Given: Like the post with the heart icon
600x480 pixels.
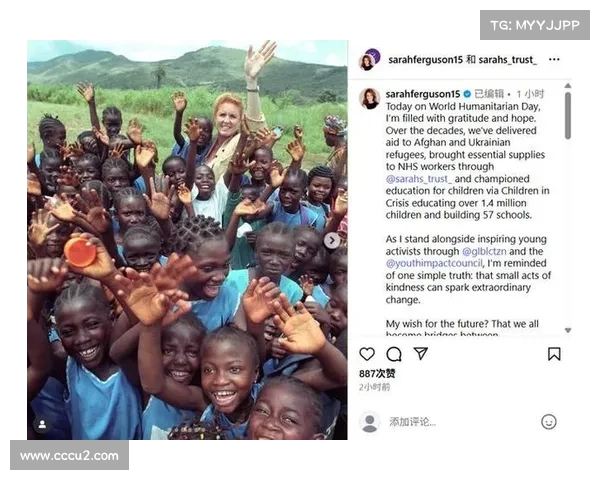Looking at the screenshot, I should point(367,354).
